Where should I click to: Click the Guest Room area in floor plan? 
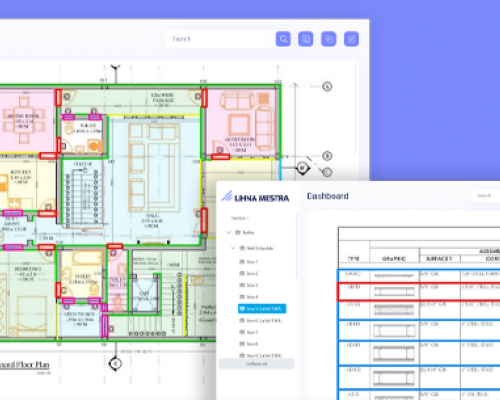click(x=241, y=122)
